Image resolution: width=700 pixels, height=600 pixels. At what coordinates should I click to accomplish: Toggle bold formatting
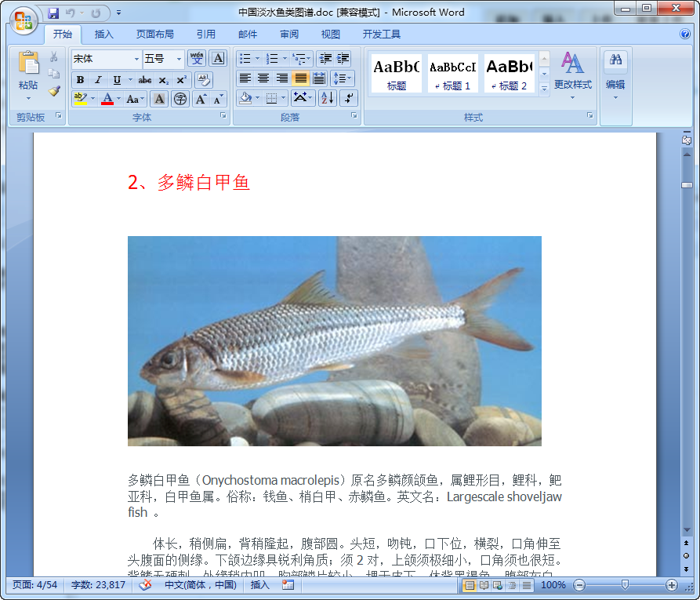(79, 80)
